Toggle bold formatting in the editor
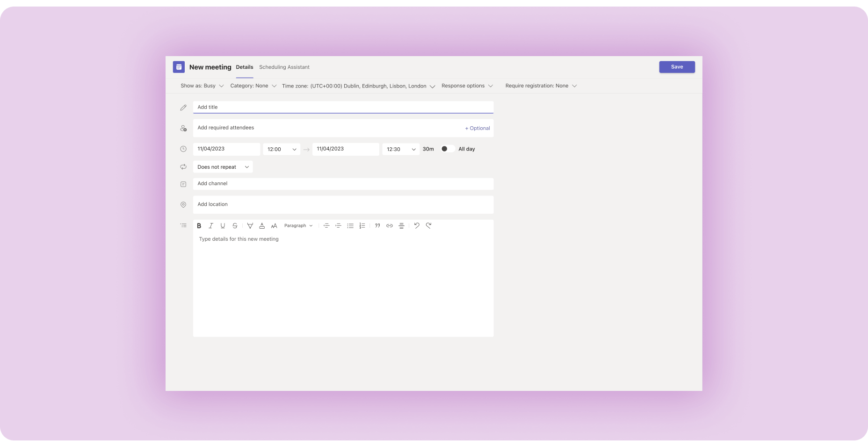Screen dimensions: 868x447 199,226
